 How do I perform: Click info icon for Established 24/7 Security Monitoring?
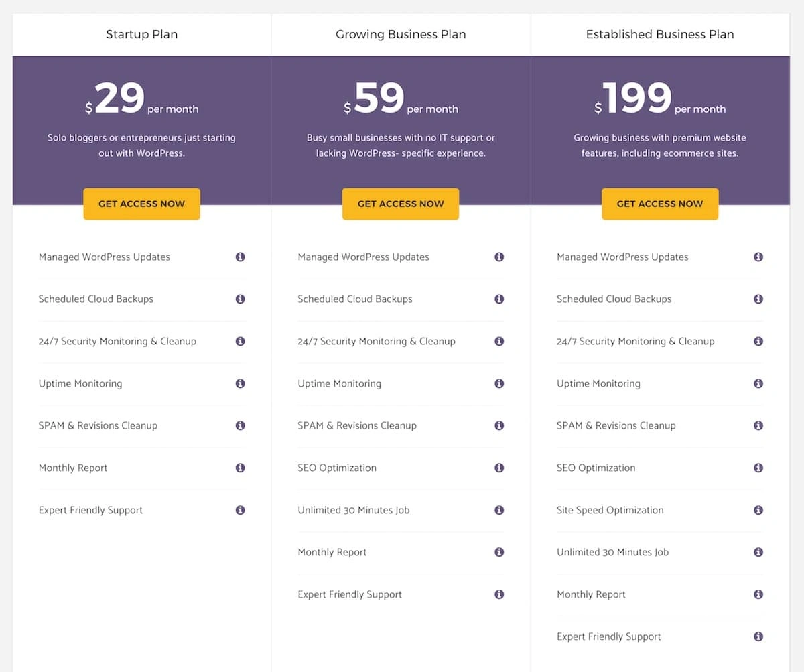tap(758, 341)
